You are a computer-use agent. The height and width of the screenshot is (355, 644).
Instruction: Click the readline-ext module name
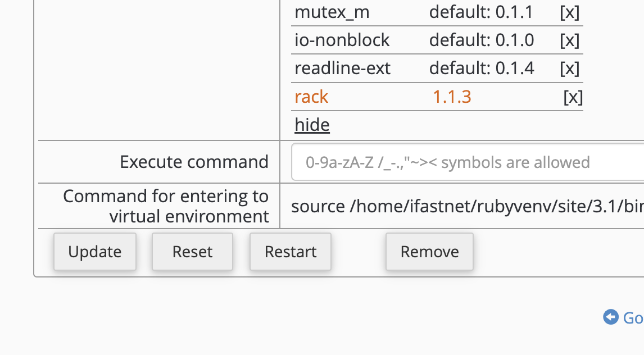pyautogui.click(x=342, y=69)
